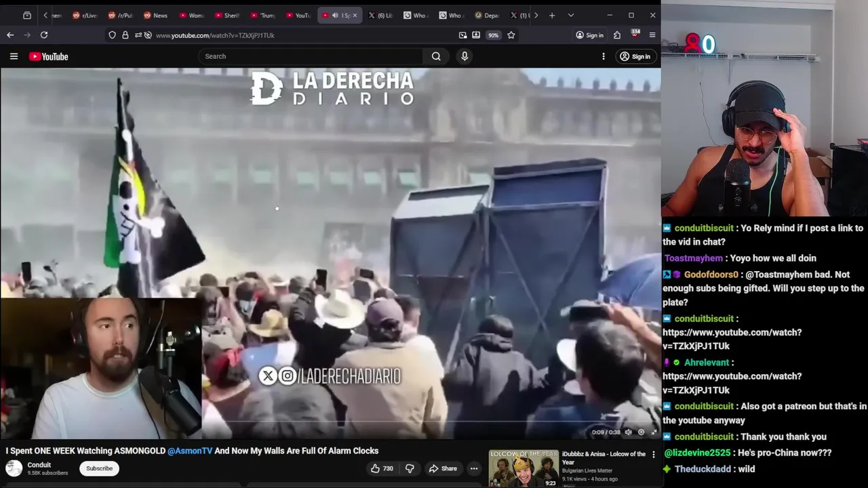
Task: Open more actions ellipsis beside Share
Action: pos(474,468)
